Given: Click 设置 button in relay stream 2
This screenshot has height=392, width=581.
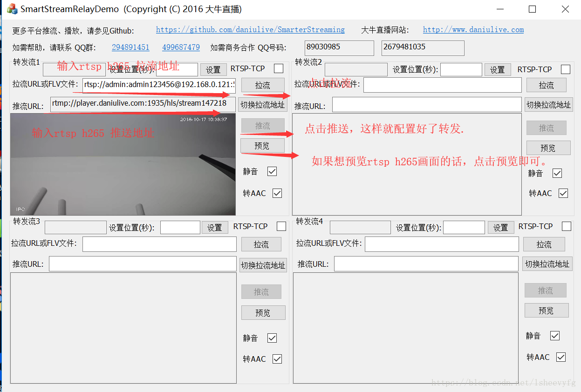Looking at the screenshot, I should [498, 69].
